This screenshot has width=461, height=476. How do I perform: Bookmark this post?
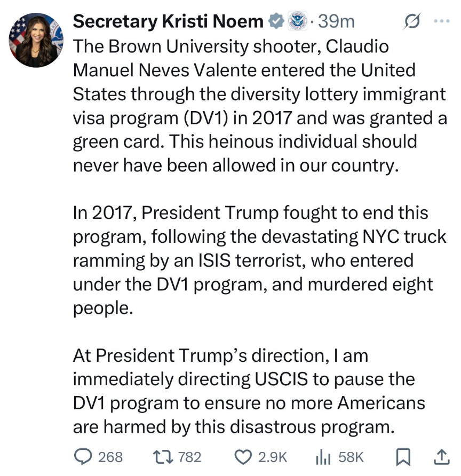tap(403, 457)
